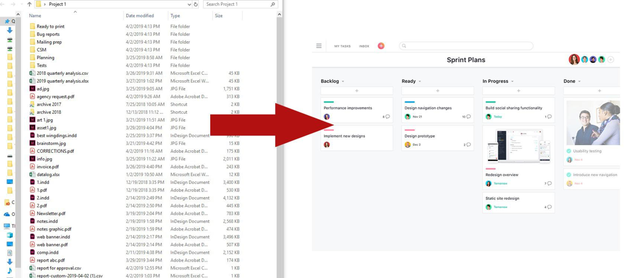Sort files by Size column

219,16
